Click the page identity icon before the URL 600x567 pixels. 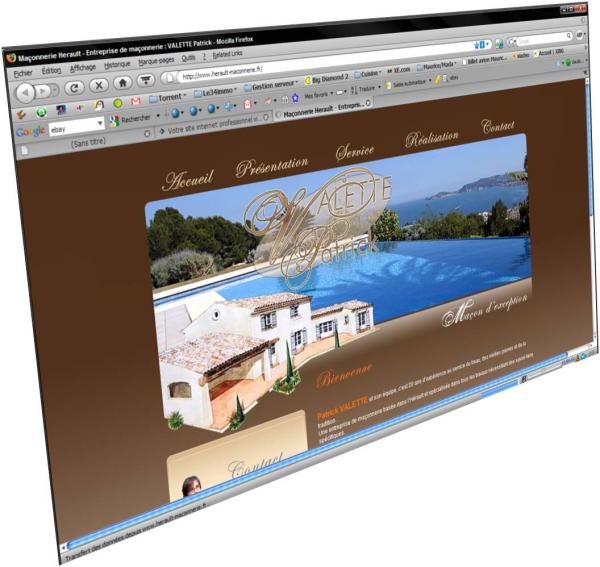[x=169, y=78]
